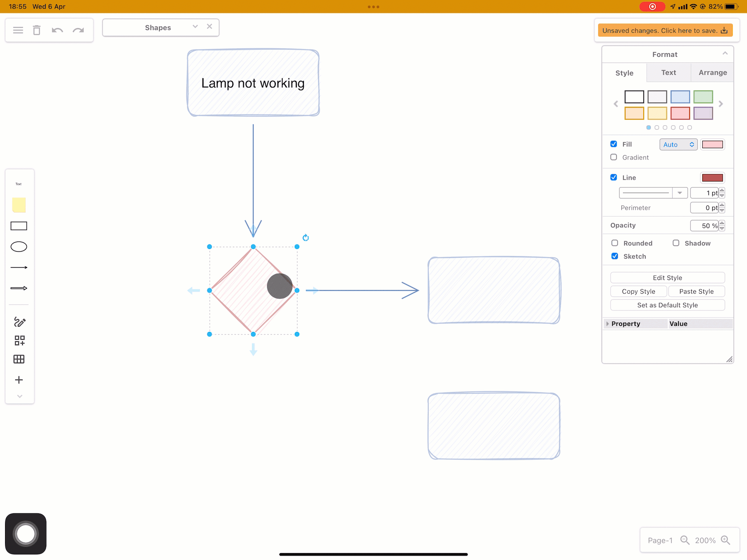Screen dimensions: 747x560
Task: Click the add new element plus icon
Action: pyautogui.click(x=19, y=380)
